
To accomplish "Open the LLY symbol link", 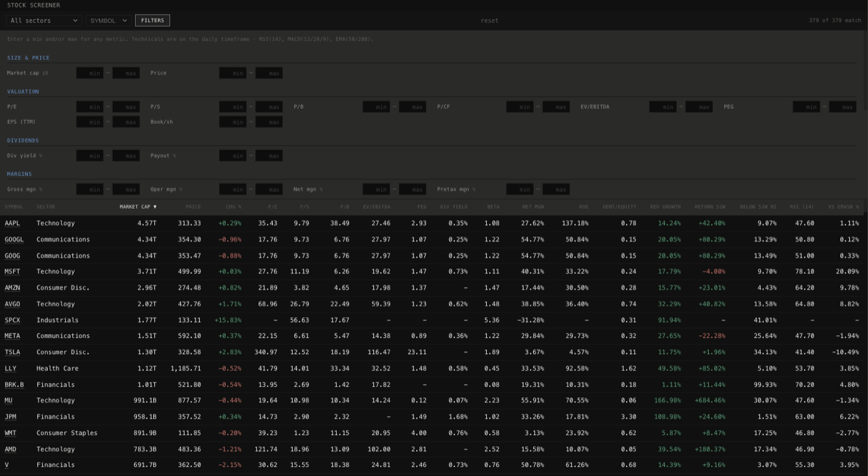I will coord(11,368).
